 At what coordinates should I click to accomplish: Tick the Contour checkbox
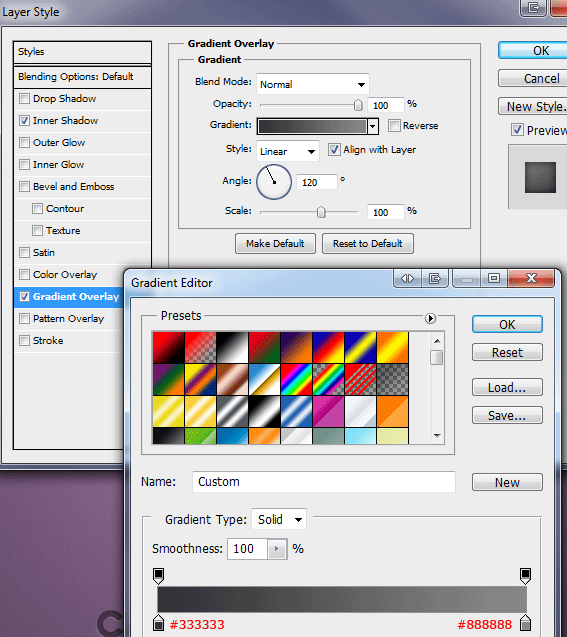click(x=37, y=208)
